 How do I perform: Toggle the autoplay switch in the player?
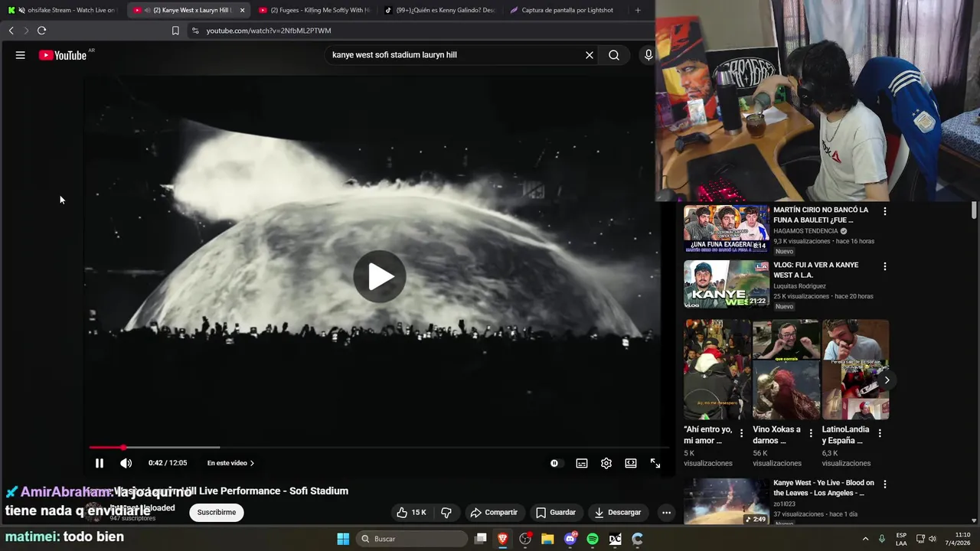coord(556,463)
